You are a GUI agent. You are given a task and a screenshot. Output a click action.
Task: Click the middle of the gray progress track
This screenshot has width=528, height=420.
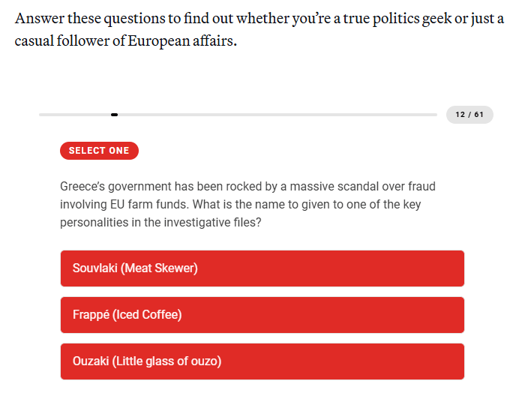point(238,115)
